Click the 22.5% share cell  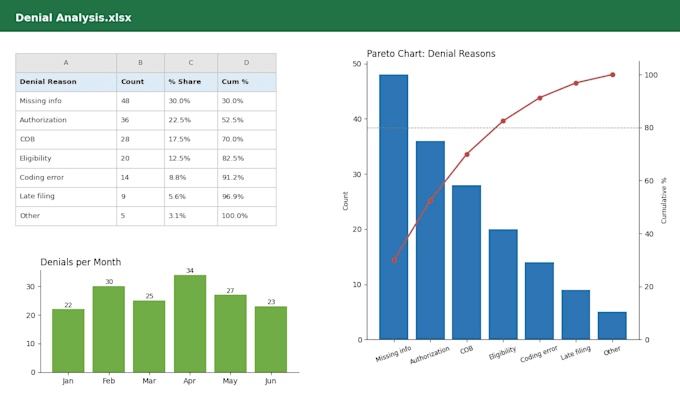click(191, 120)
